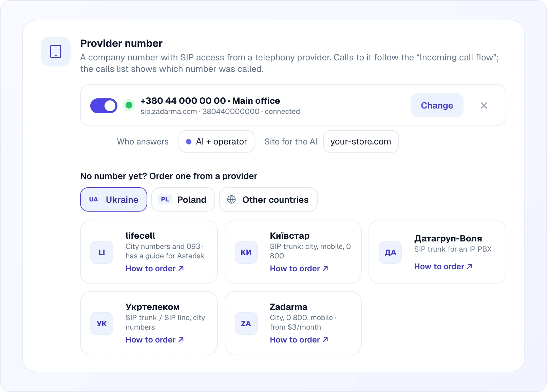The width and height of the screenshot is (547, 392).
Task: Toggle off the Main office number switch
Action: click(104, 106)
